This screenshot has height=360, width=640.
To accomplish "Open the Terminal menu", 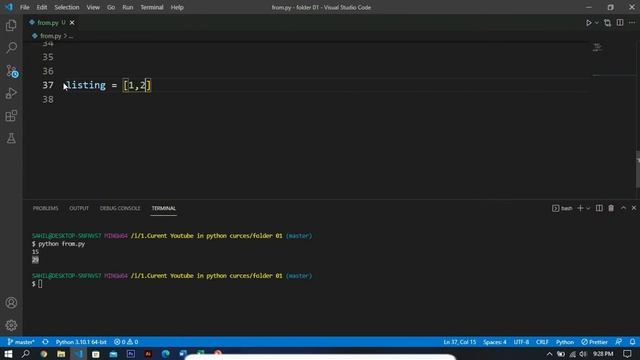I will [x=152, y=7].
